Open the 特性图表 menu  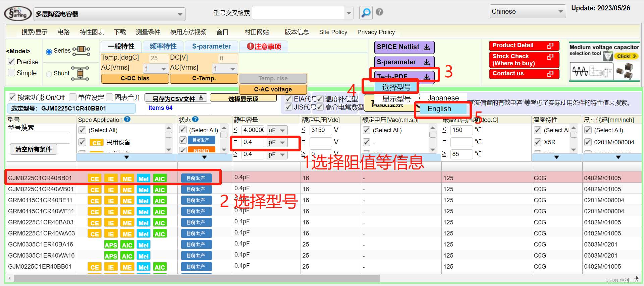(92, 32)
